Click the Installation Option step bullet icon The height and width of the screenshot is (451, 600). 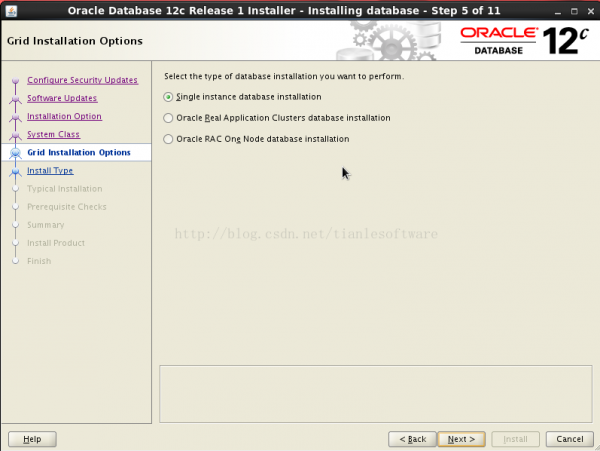coord(15,117)
